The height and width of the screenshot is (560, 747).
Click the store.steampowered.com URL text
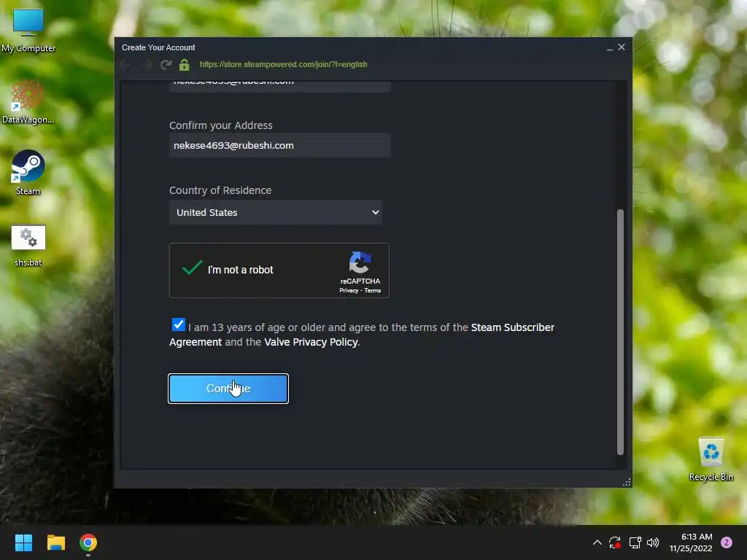[x=284, y=64]
